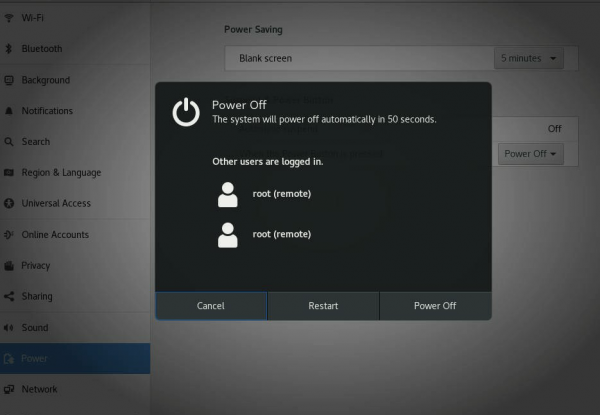Click the Bluetooth symbol icon

tap(9, 49)
